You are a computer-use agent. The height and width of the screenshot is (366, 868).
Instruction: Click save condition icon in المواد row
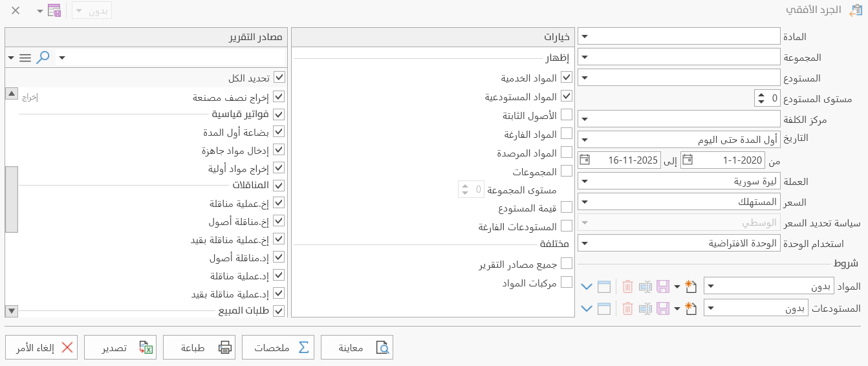(x=662, y=286)
